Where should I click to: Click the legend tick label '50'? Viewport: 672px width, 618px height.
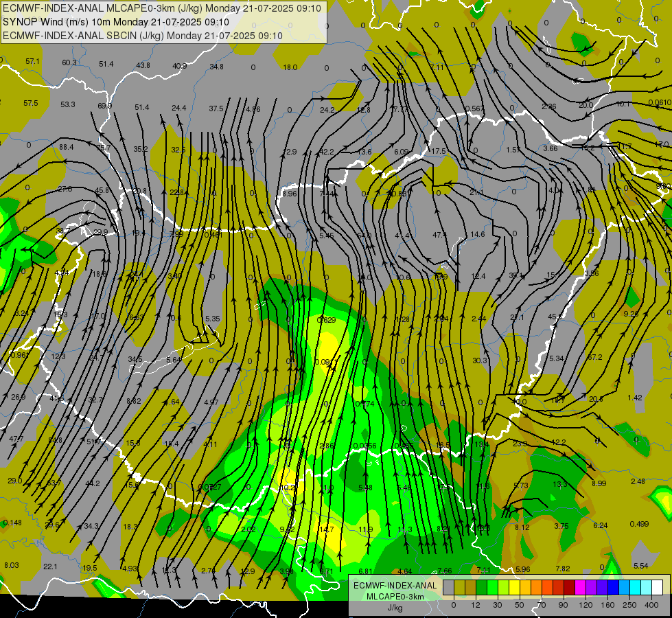(x=520, y=605)
